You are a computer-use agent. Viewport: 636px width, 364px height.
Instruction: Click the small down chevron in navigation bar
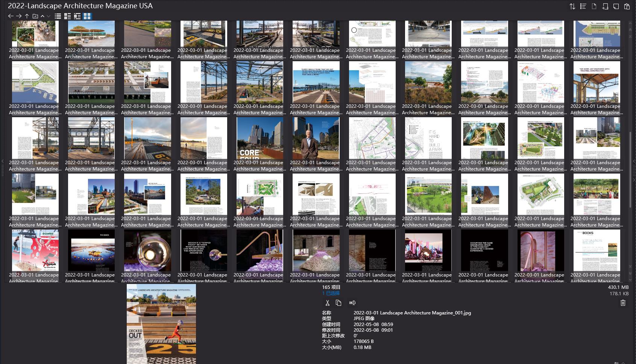49,16
